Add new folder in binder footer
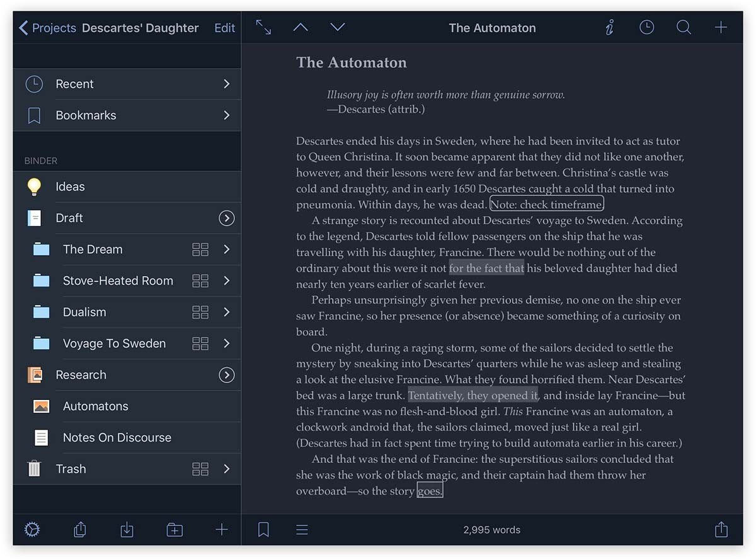Viewport: 756px width, 560px height. [175, 530]
